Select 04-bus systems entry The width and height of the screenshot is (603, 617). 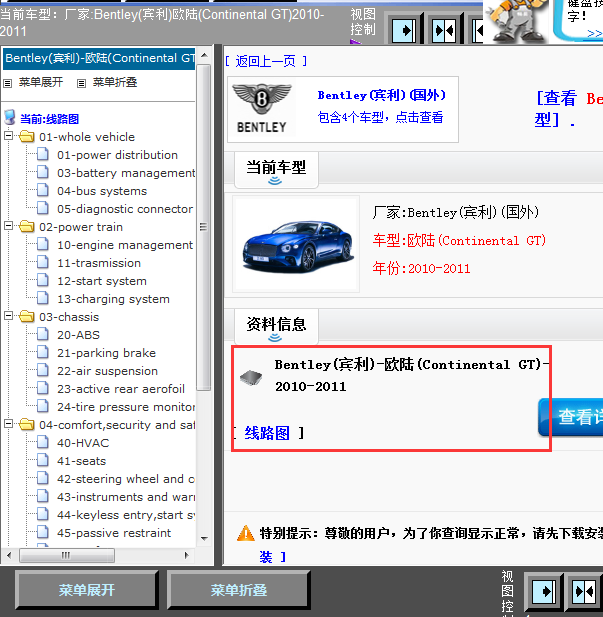tap(102, 191)
